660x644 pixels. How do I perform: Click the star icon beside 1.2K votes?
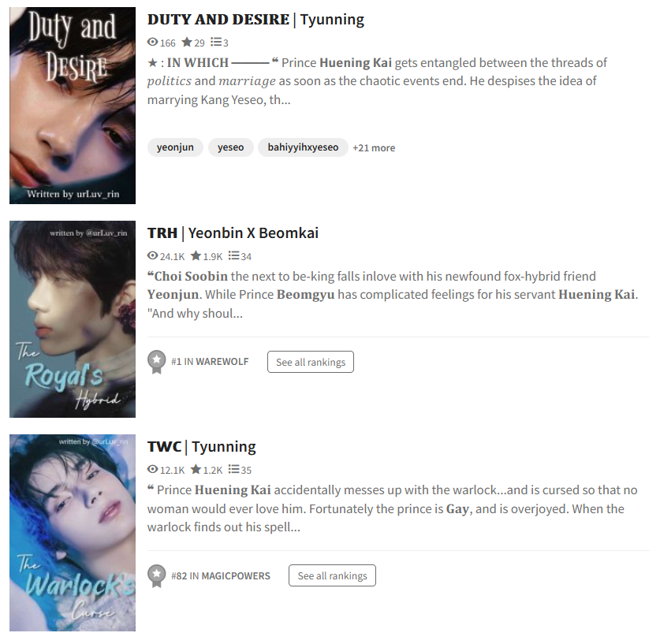196,470
